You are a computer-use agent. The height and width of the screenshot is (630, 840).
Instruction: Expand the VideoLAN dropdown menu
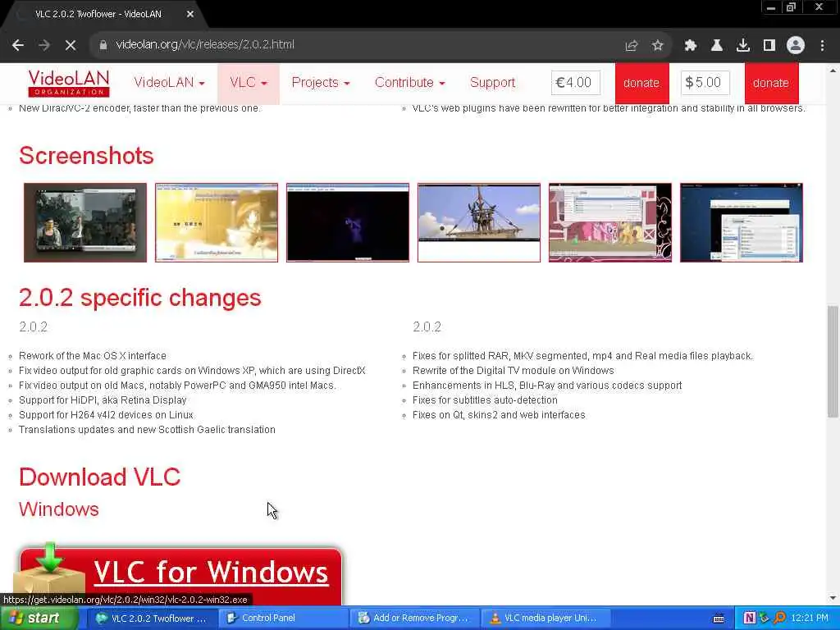tap(169, 83)
